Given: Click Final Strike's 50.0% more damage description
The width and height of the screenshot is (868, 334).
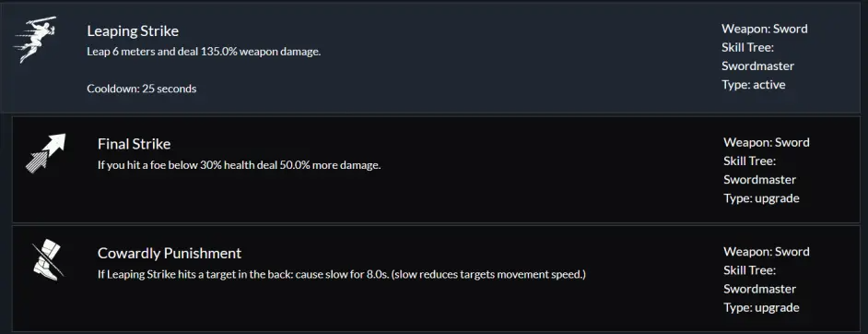Looking at the screenshot, I should (x=240, y=165).
